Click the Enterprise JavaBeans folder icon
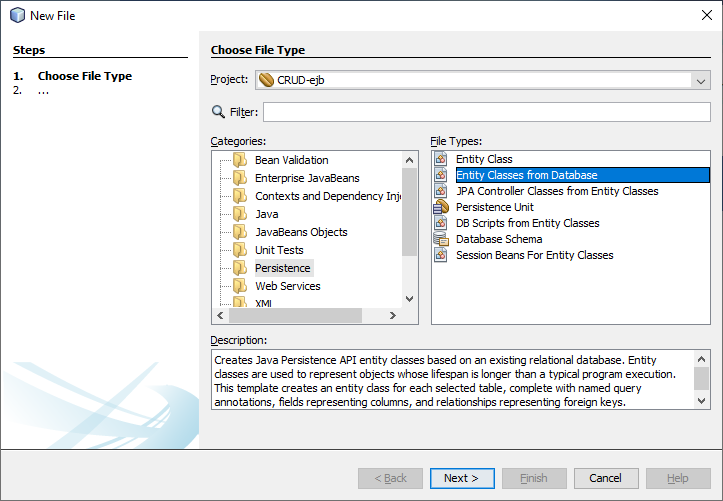 (240, 178)
